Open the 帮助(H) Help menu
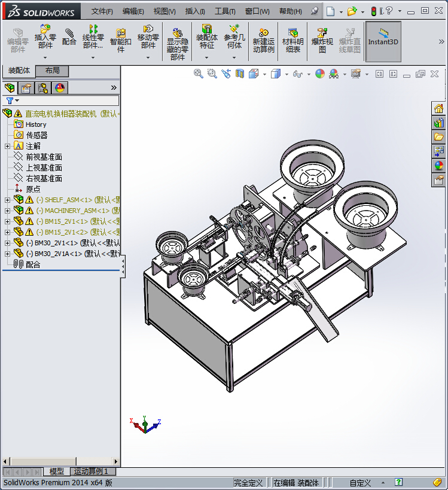The height and width of the screenshot is (490, 448). (291, 11)
